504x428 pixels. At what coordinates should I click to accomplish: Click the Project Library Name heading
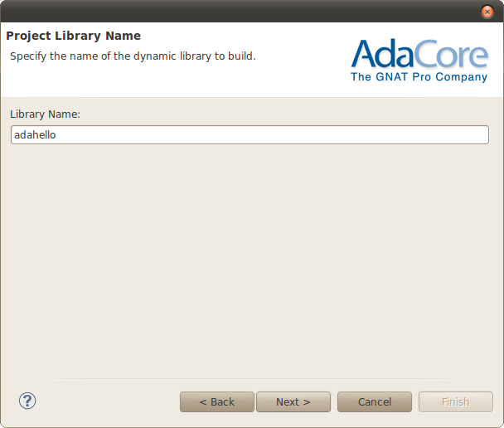(74, 36)
